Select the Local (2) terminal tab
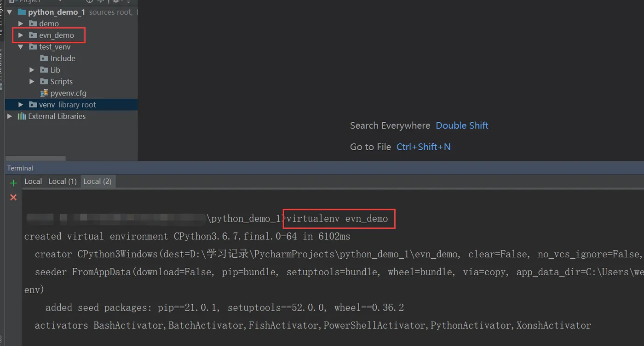Image resolution: width=644 pixels, height=346 pixels. [x=98, y=182]
